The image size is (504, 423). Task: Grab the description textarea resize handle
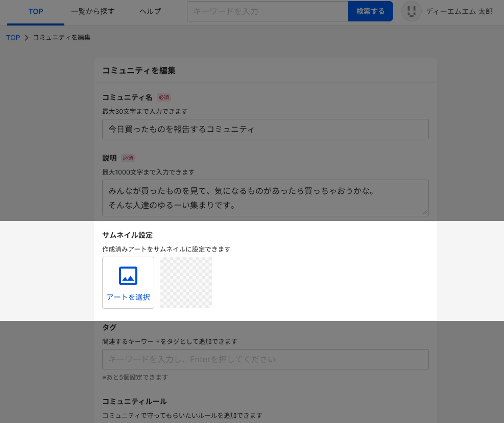click(x=425, y=212)
